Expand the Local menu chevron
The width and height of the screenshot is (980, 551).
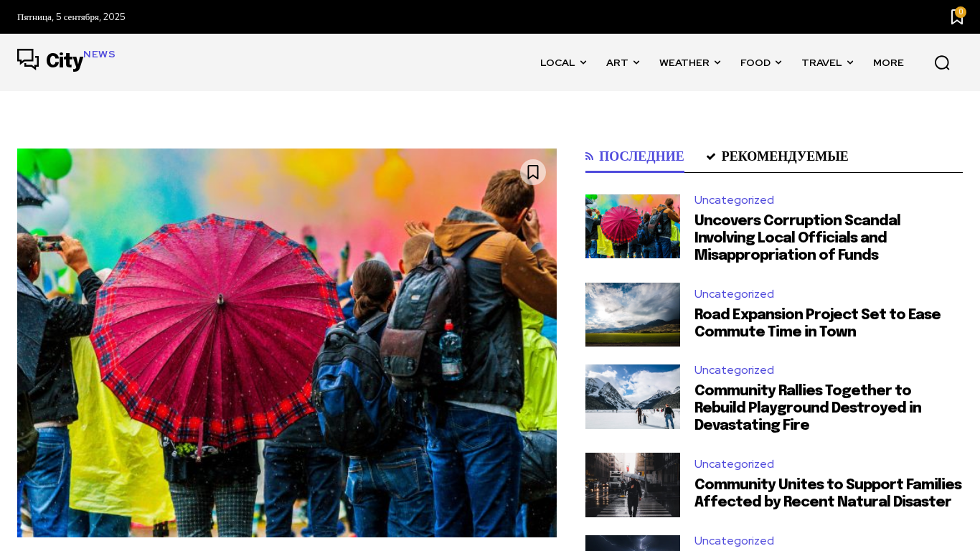point(583,62)
